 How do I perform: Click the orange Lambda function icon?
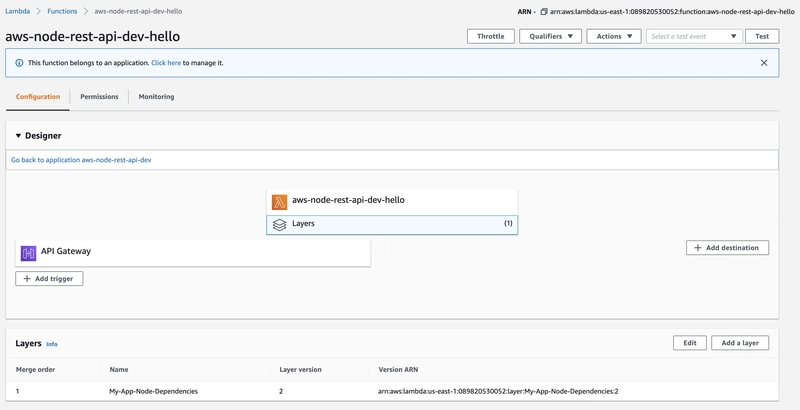pyautogui.click(x=279, y=202)
